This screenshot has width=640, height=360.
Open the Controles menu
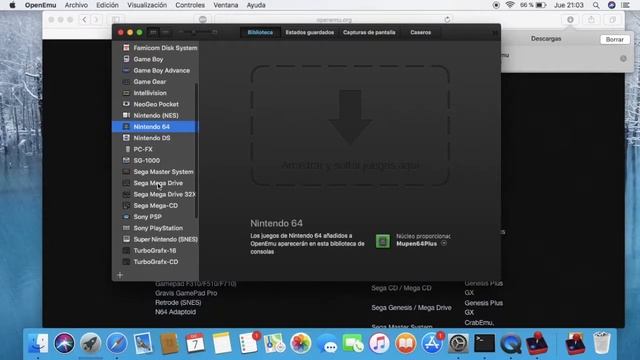(x=190, y=5)
